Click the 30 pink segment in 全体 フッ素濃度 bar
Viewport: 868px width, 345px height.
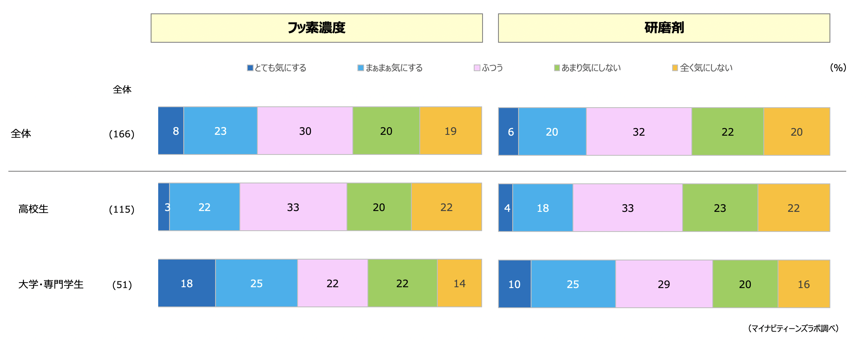tap(305, 131)
